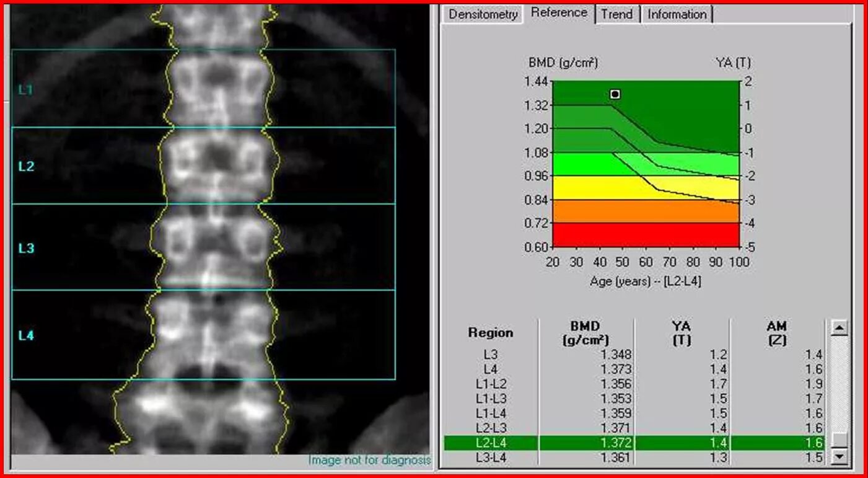Viewport: 868px width, 478px height.
Task: Click the L4 label on the spine image
Action: click(x=26, y=336)
